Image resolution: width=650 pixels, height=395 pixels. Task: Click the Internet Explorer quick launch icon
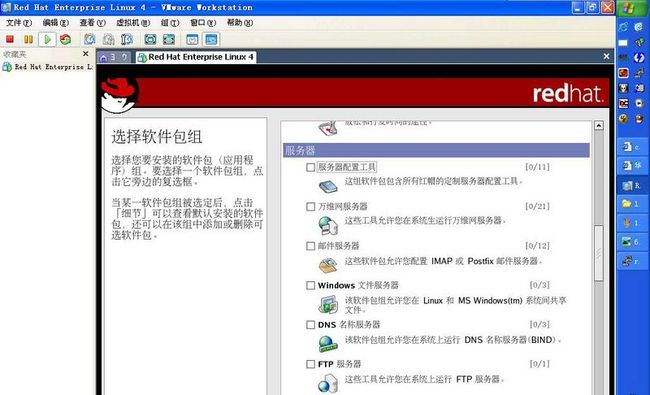click(x=623, y=27)
